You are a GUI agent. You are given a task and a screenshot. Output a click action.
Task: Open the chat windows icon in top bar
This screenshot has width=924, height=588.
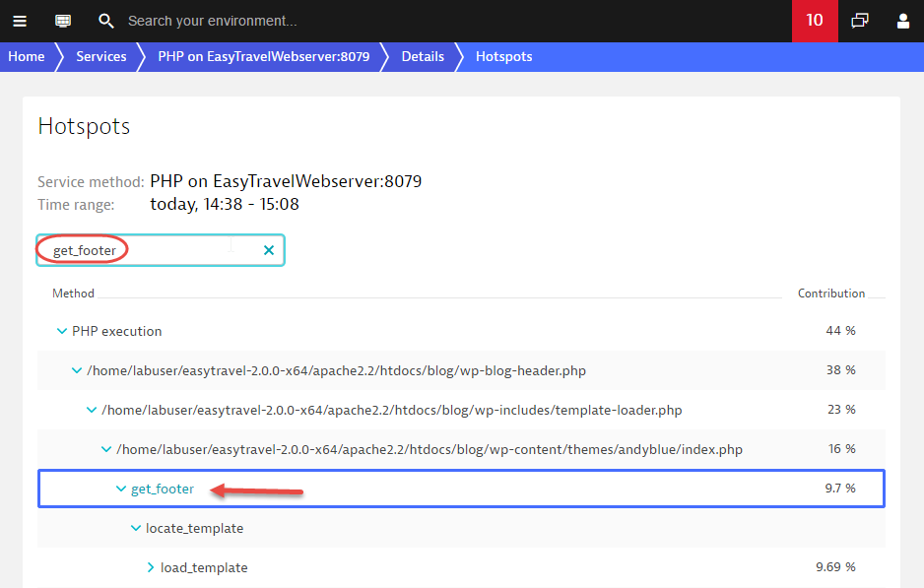[x=860, y=22]
